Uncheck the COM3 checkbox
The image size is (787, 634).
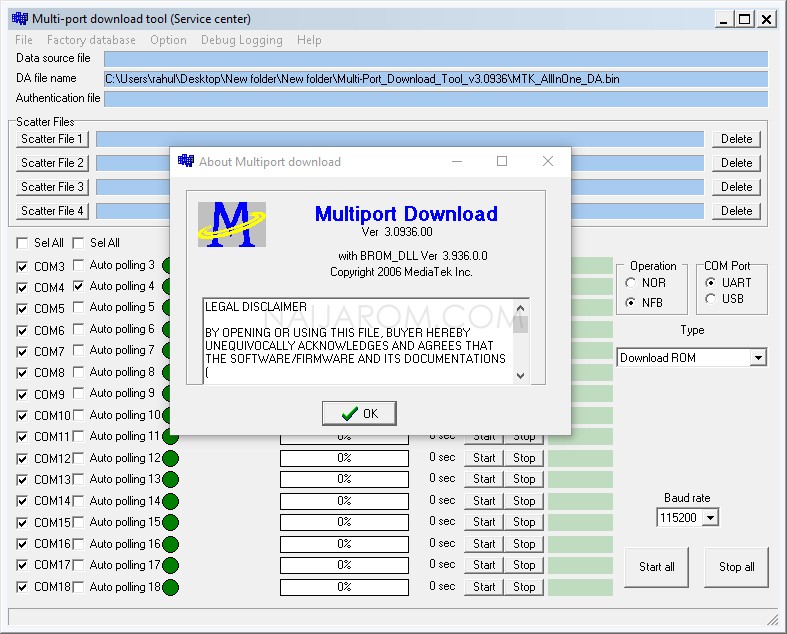pyautogui.click(x=22, y=267)
